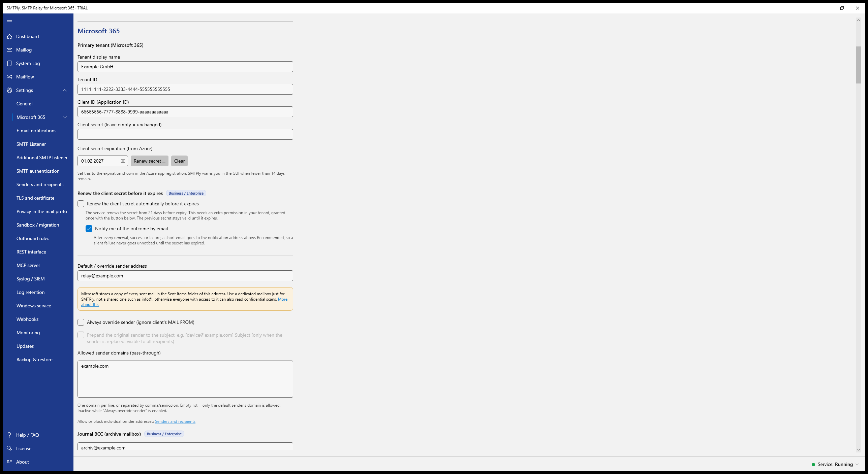Viewport: 868px width, 474px height.
Task: Click the scrollbar down arrow
Action: pos(858,450)
